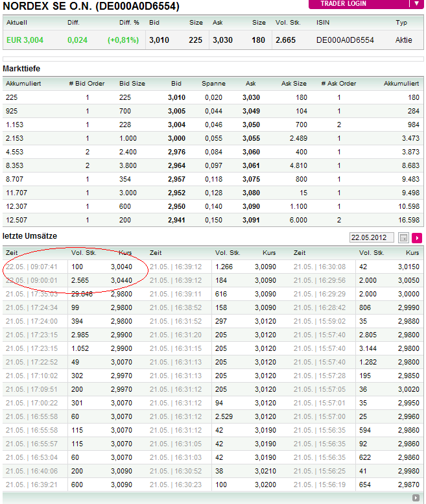The height and width of the screenshot is (504, 426).
Task: Click the # Bid Order column header
Action: click(x=87, y=84)
